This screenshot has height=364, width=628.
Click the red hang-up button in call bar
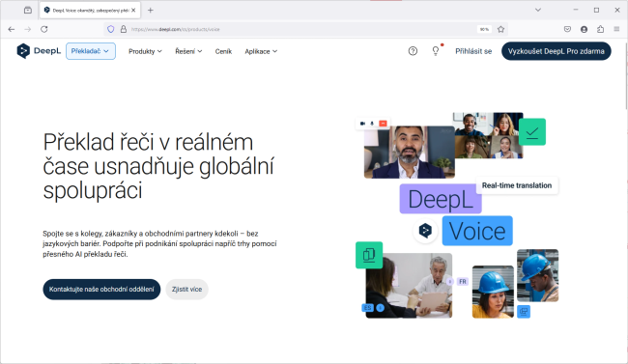(383, 124)
